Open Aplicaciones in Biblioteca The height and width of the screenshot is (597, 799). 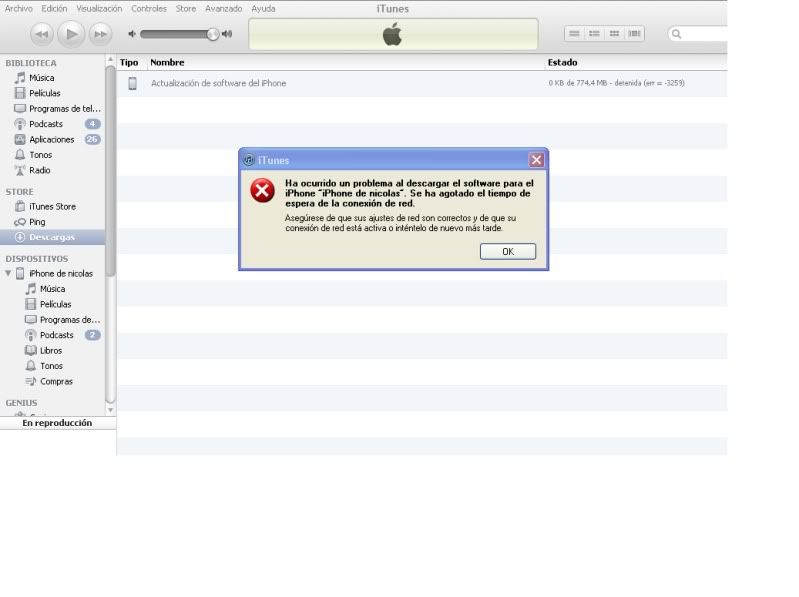click(x=52, y=139)
